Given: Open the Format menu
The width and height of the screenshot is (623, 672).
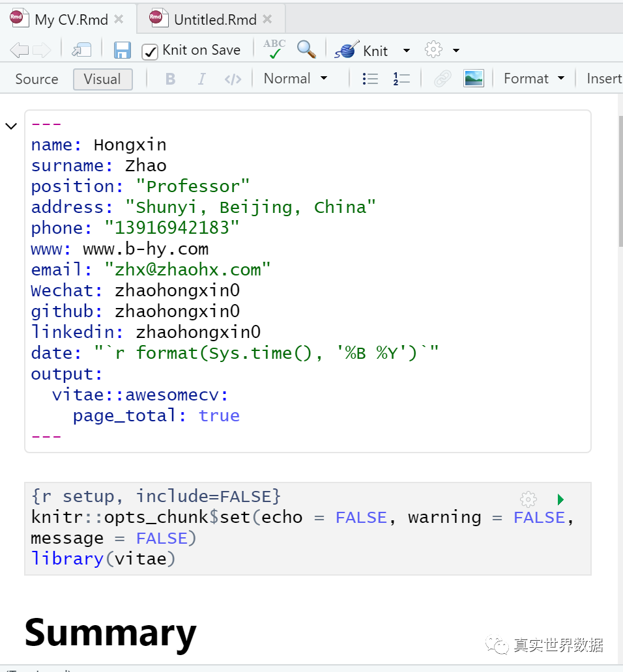Looking at the screenshot, I should (x=532, y=78).
